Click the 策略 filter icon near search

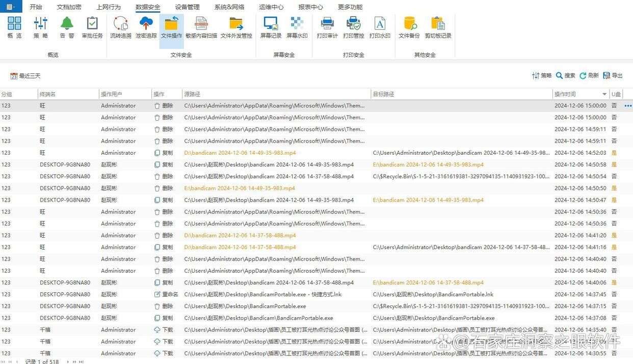pos(541,75)
